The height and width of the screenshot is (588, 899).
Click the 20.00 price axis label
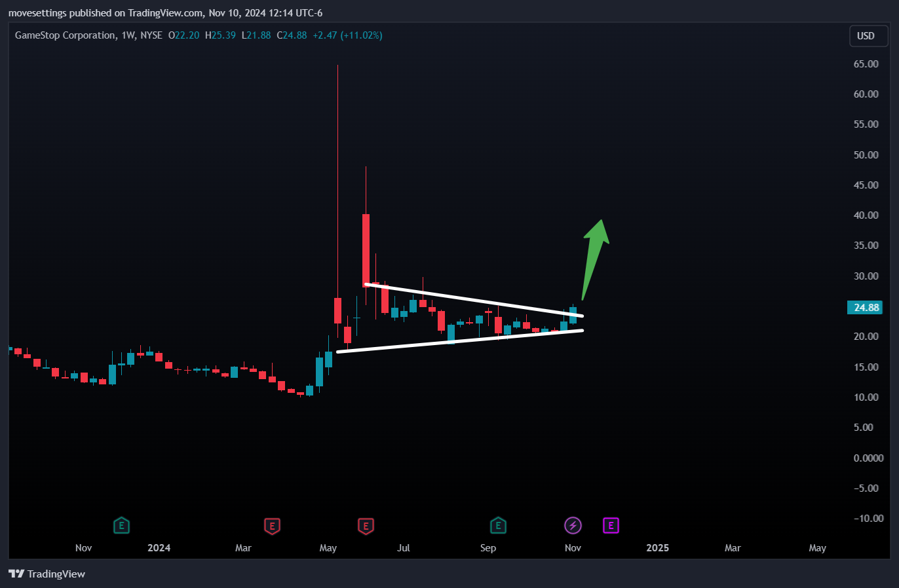coord(866,336)
